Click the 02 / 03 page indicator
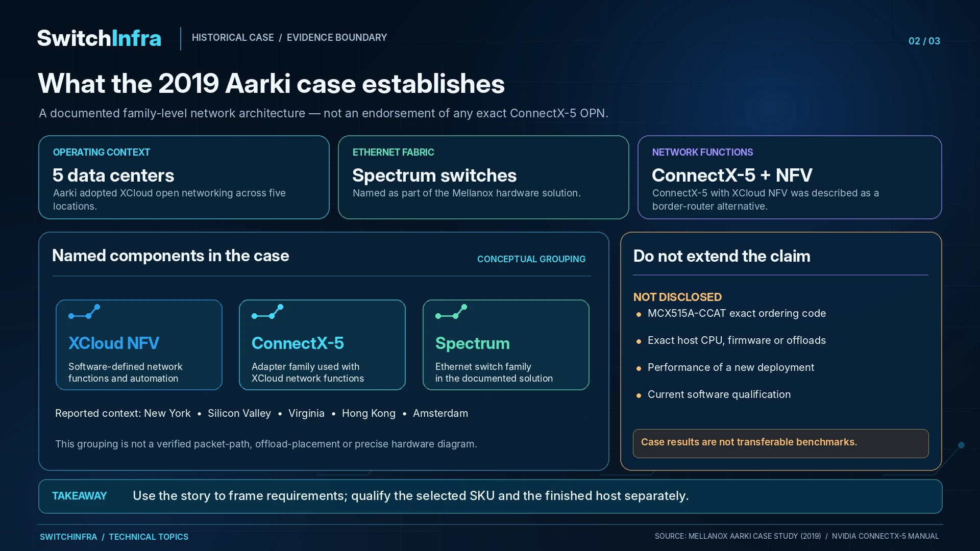 924,41
